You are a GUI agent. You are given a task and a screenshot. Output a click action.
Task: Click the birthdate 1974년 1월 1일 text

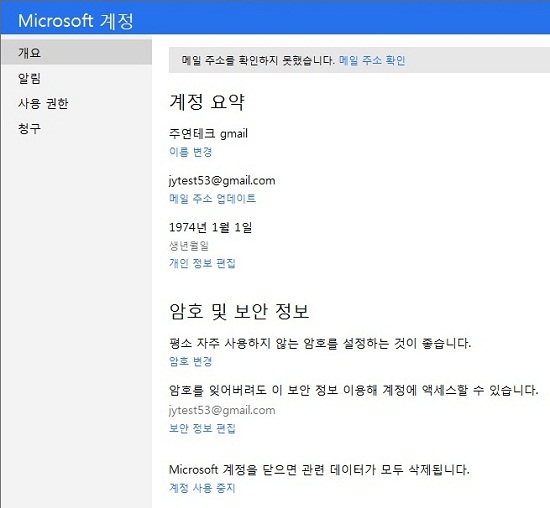(x=210, y=227)
